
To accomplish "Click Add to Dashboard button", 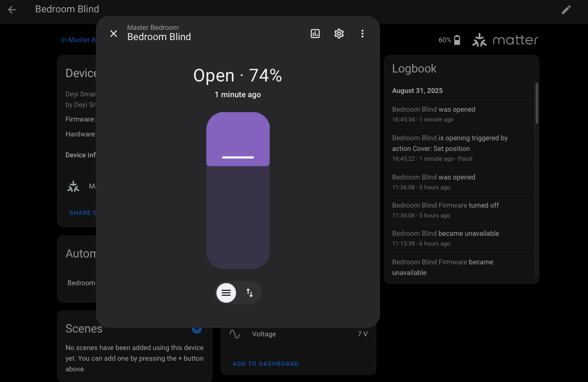I will (265, 364).
